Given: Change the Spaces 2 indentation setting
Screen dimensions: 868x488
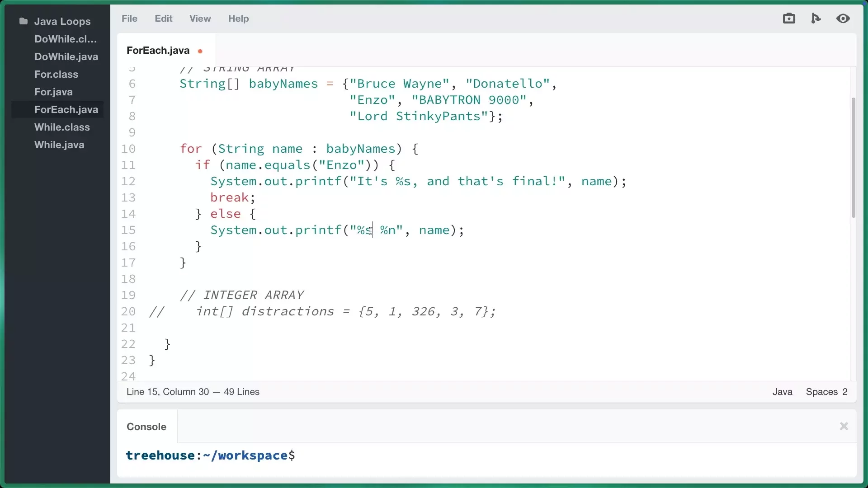Looking at the screenshot, I should coord(826,392).
